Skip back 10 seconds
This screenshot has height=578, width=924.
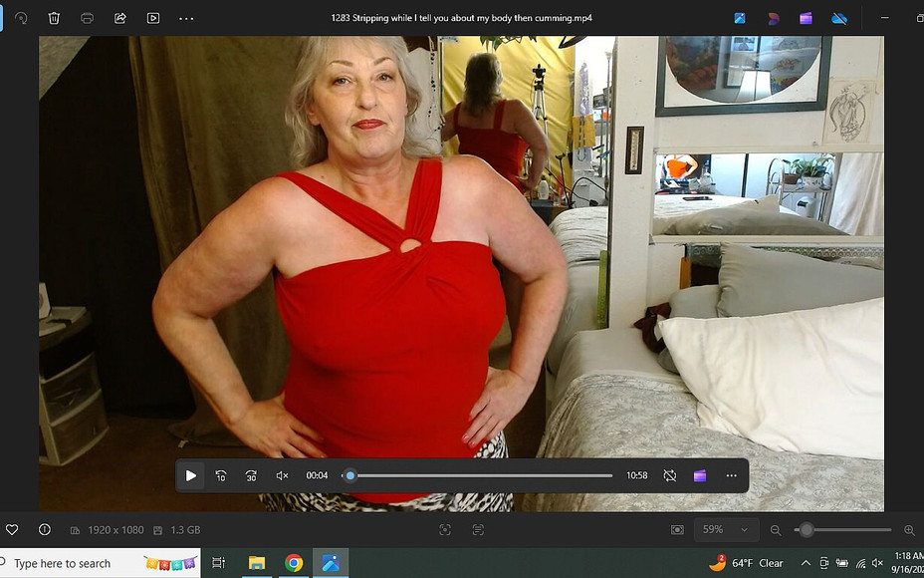pos(221,475)
